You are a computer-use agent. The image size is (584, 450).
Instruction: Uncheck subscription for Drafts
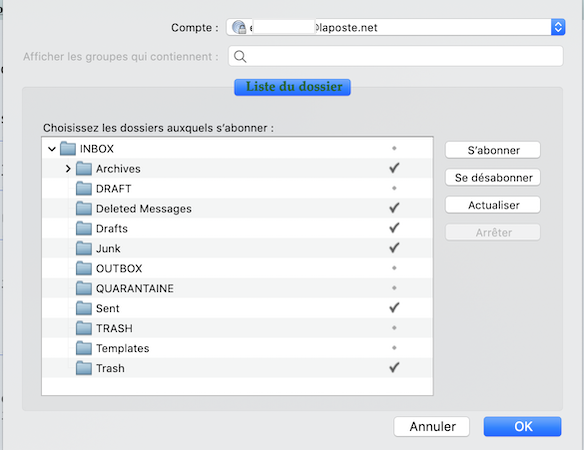pyautogui.click(x=394, y=228)
